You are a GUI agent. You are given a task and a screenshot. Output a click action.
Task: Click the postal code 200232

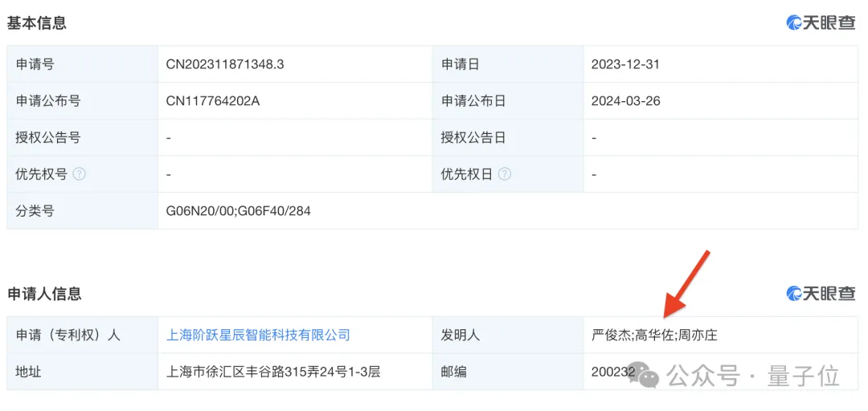coord(612,372)
